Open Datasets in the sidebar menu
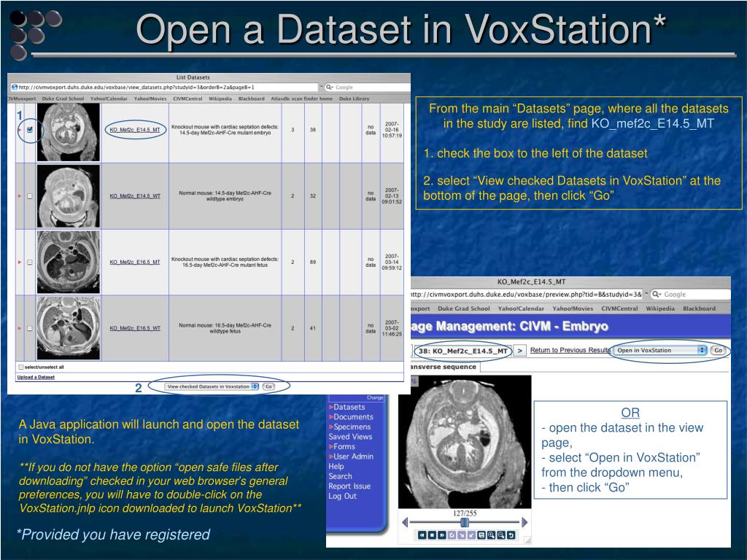Image resolution: width=747 pixels, height=560 pixels. (349, 407)
